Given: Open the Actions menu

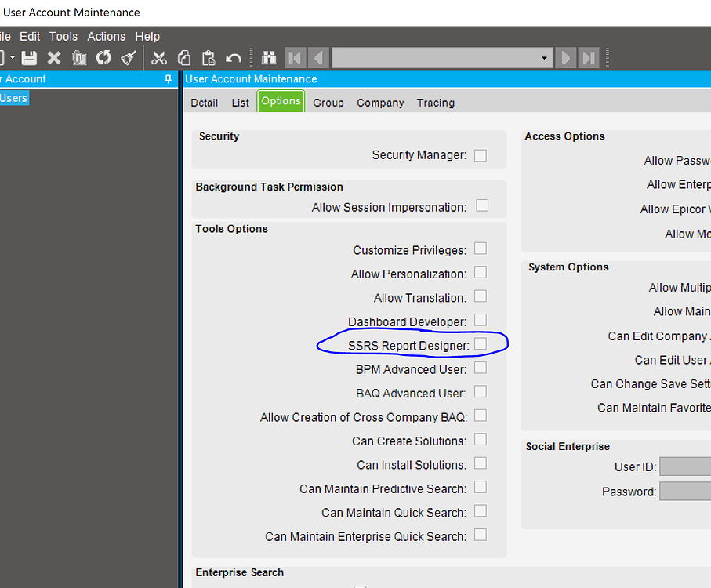Looking at the screenshot, I should click(106, 36).
